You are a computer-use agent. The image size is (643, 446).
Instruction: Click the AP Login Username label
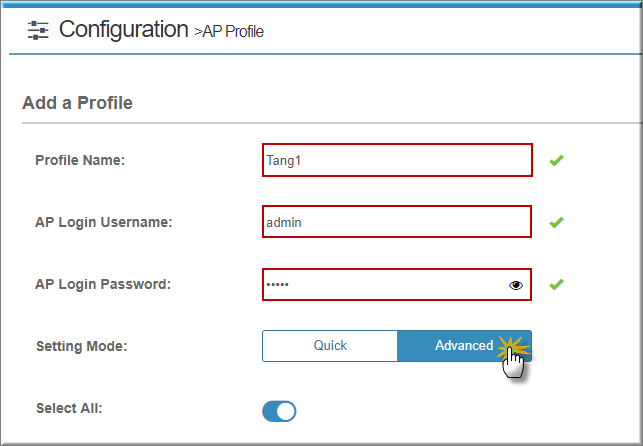pyautogui.click(x=104, y=222)
